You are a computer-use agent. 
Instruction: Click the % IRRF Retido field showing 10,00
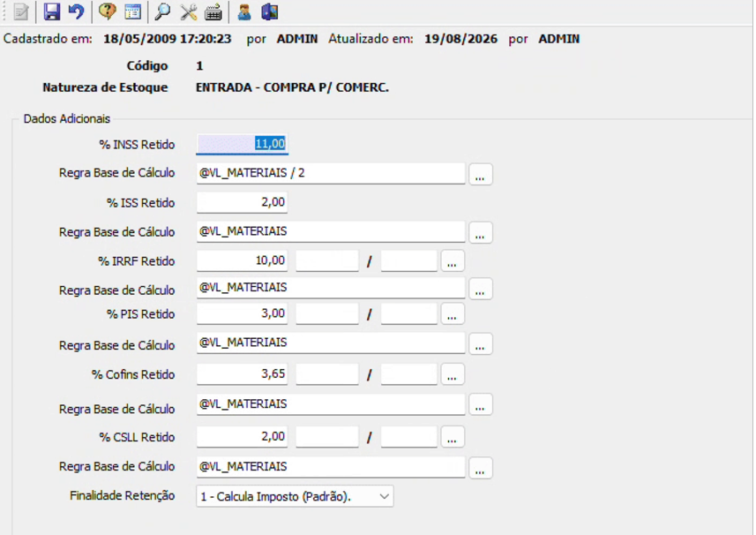click(242, 260)
